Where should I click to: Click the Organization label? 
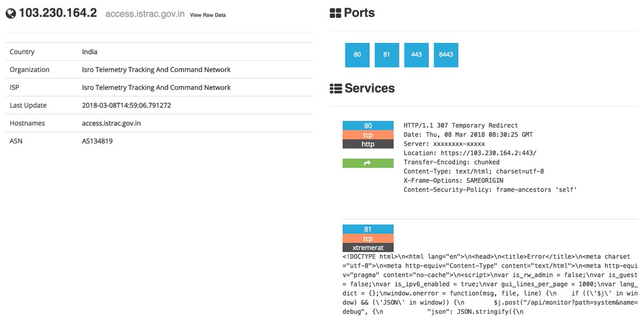tap(30, 70)
